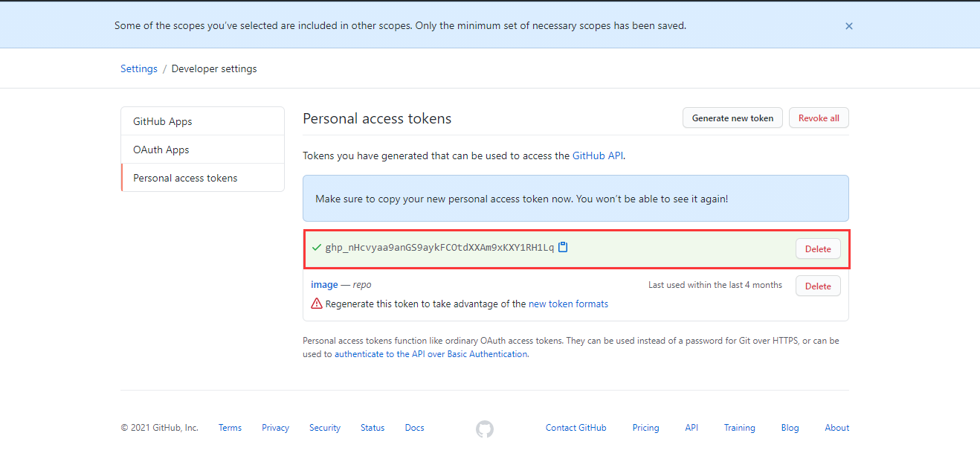Click the ghp token string text
Viewport: 980px width, 462px height.
(439, 248)
